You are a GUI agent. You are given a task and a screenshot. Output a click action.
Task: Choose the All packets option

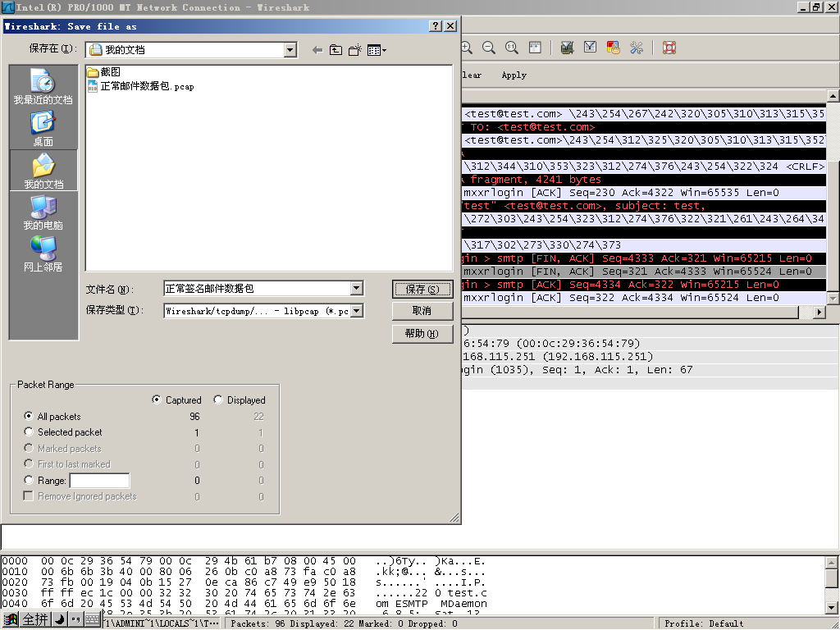coord(29,416)
